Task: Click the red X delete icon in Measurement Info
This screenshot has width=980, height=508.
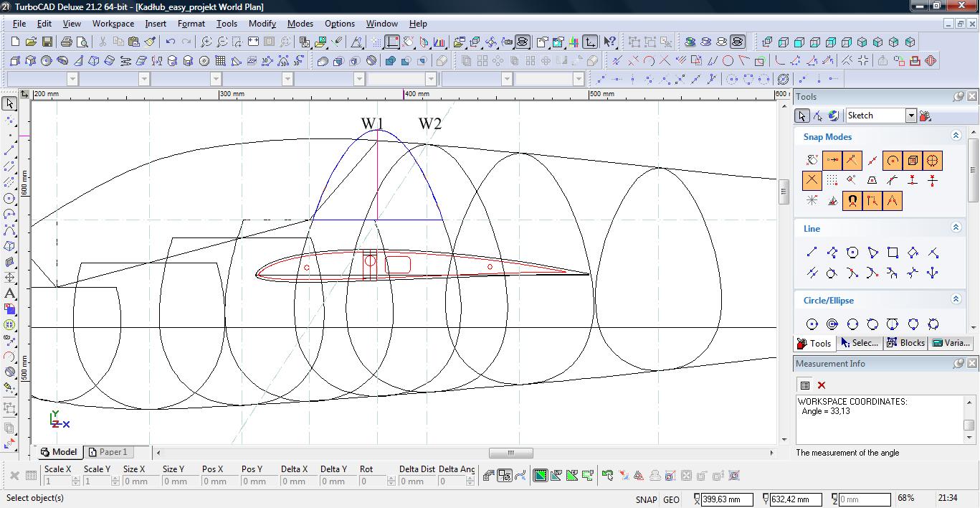Action: pyautogui.click(x=822, y=385)
